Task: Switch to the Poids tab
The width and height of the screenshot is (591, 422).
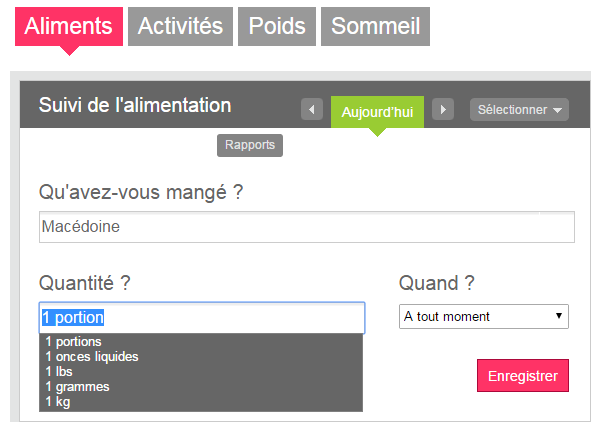Action: tap(277, 27)
